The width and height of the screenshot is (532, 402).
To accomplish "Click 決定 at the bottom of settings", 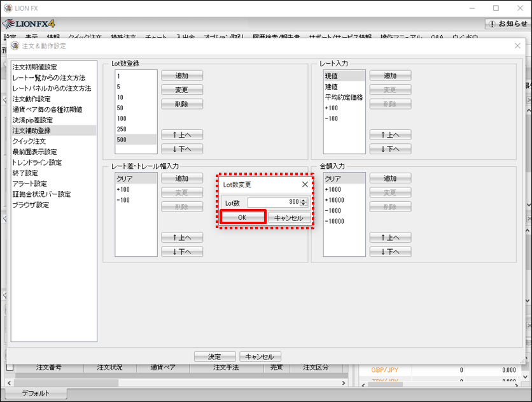I will tap(214, 357).
